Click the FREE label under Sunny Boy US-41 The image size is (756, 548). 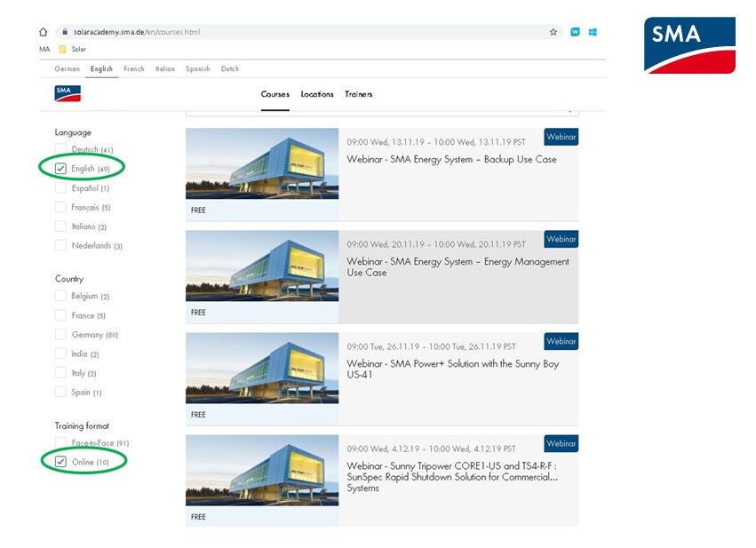point(198,415)
